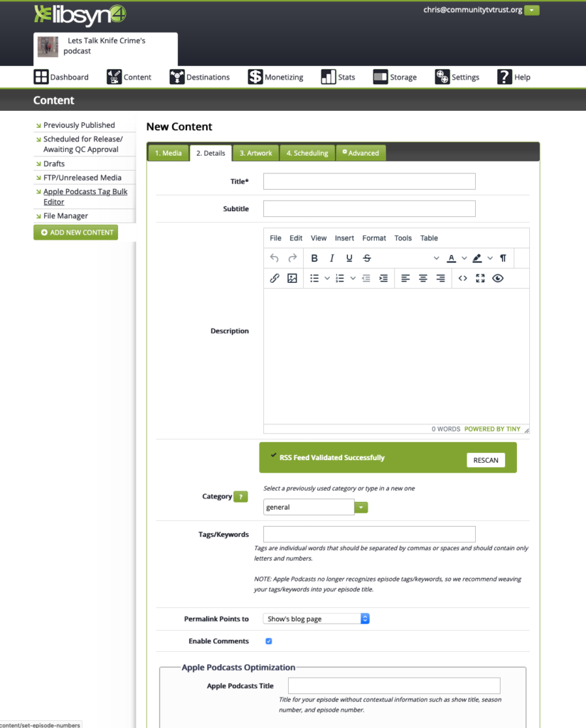Create a bulleted list
This screenshot has height=728, width=586.
[x=314, y=278]
